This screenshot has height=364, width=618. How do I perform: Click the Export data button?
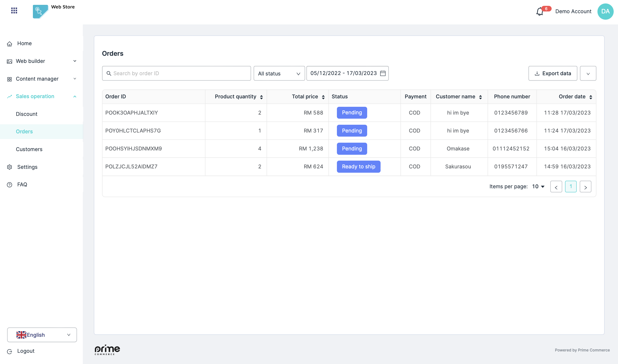(552, 73)
